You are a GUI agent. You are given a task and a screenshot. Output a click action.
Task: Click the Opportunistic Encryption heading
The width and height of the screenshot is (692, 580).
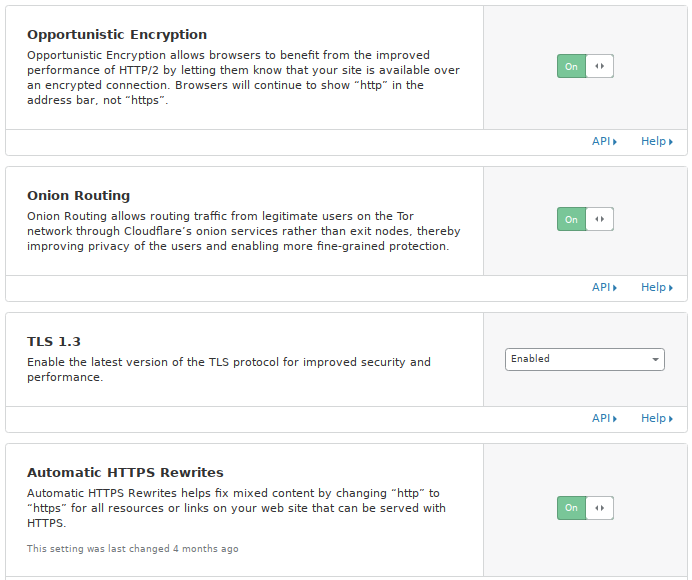[117, 35]
